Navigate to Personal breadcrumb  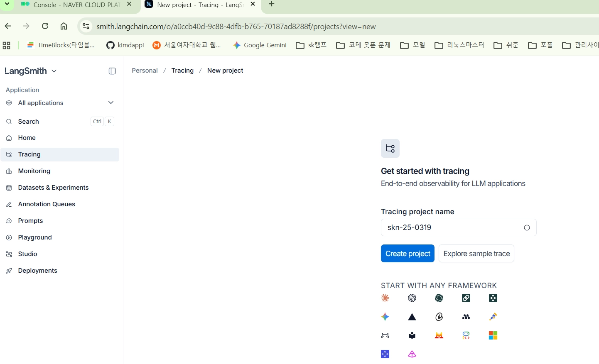click(x=145, y=71)
